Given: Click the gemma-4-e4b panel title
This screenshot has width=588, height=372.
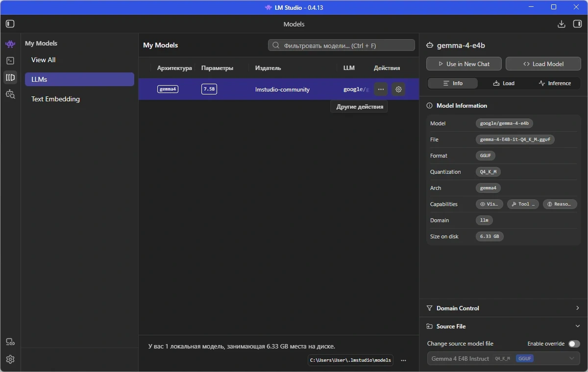Looking at the screenshot, I should click(461, 45).
